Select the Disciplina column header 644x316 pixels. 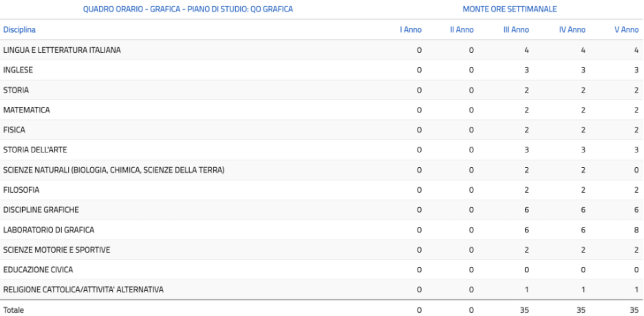[x=20, y=30]
